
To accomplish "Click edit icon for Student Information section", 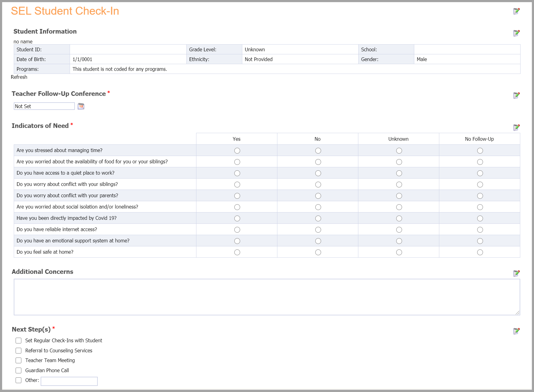I will pos(516,33).
